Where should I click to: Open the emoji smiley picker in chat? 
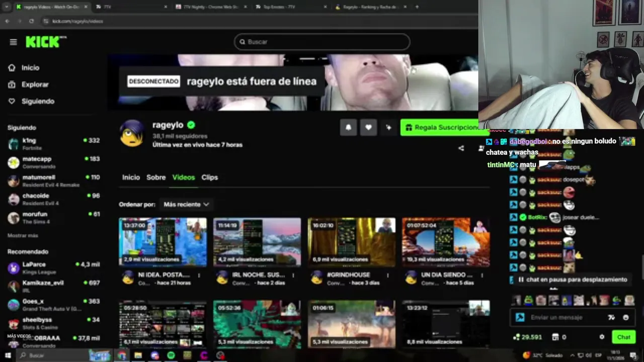click(626, 318)
